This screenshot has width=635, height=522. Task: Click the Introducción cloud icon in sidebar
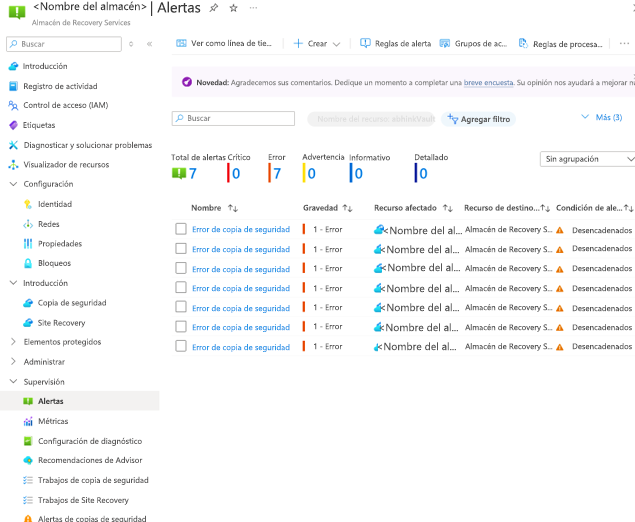tap(13, 66)
